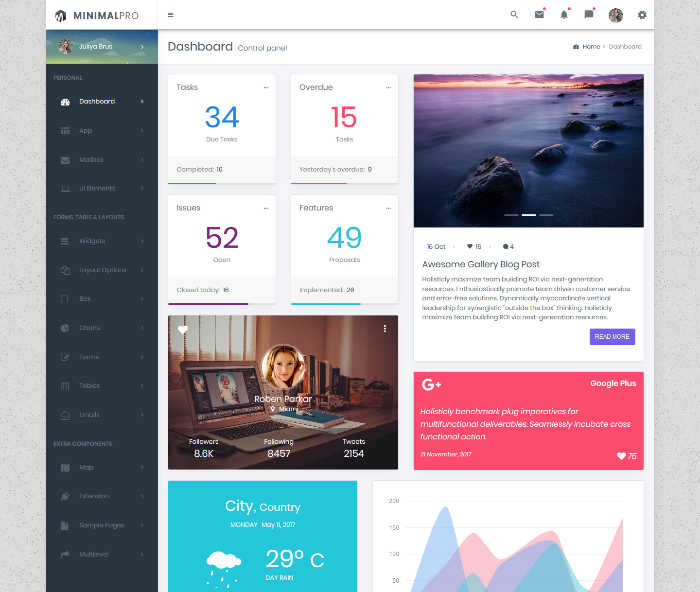The image size is (700, 592).
Task: Click the sunset beach gallery image
Action: pyautogui.click(x=528, y=151)
